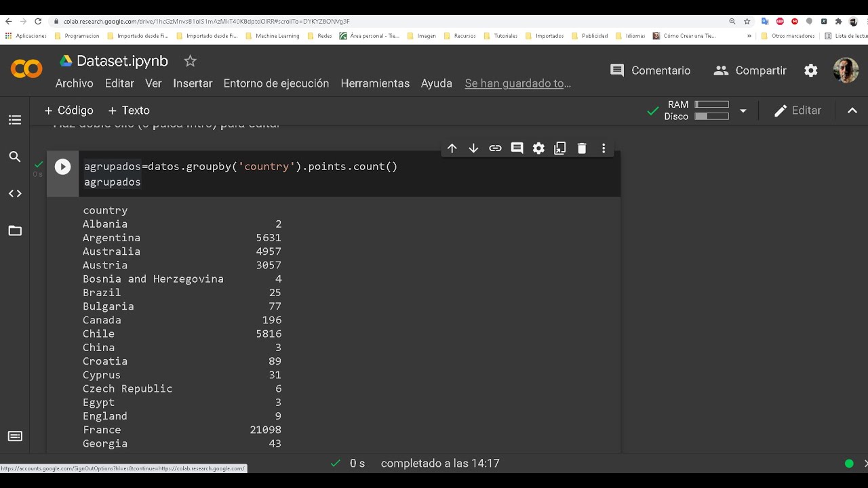Image resolution: width=868 pixels, height=488 pixels.
Task: Mirror cell in tab icon
Action: (560, 148)
